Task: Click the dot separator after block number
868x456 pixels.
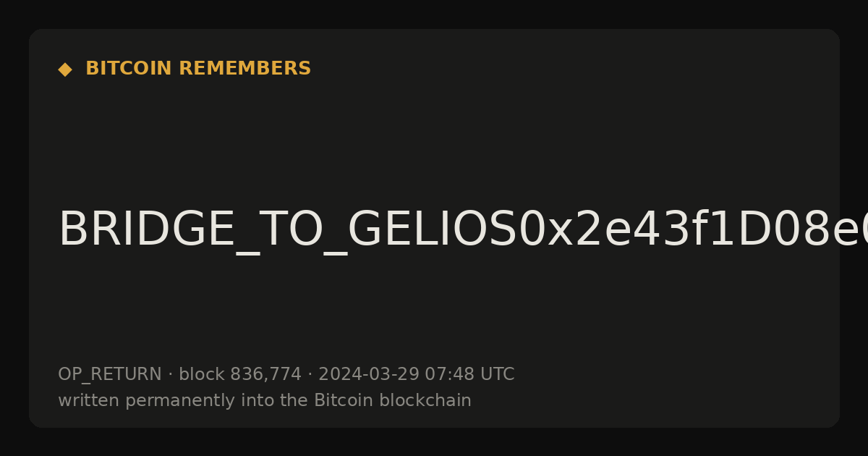Action: [x=310, y=375]
